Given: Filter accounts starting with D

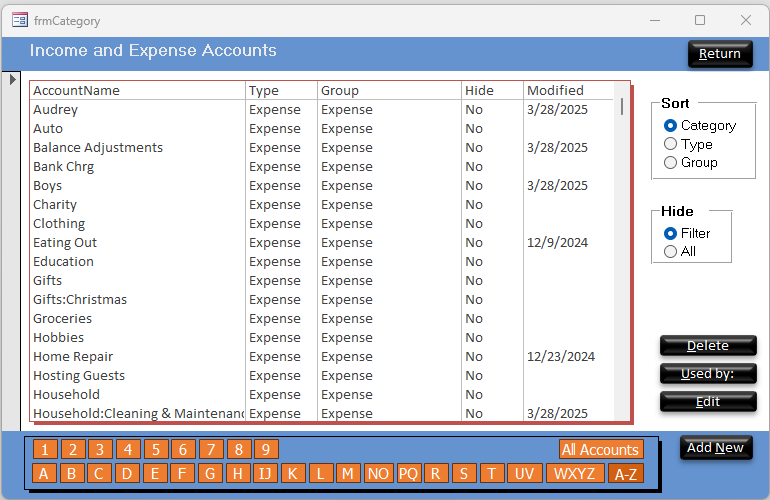Looking at the screenshot, I should [x=127, y=474].
